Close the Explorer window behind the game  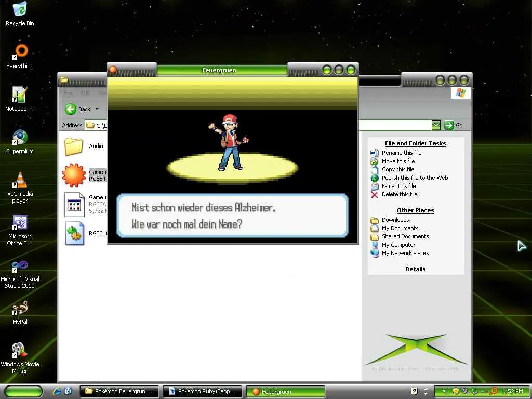pyautogui.click(x=464, y=81)
